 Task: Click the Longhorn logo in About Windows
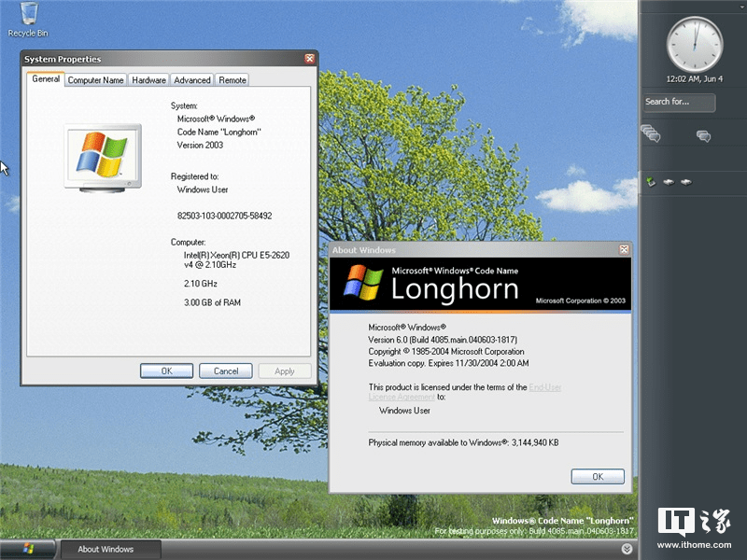(x=366, y=281)
